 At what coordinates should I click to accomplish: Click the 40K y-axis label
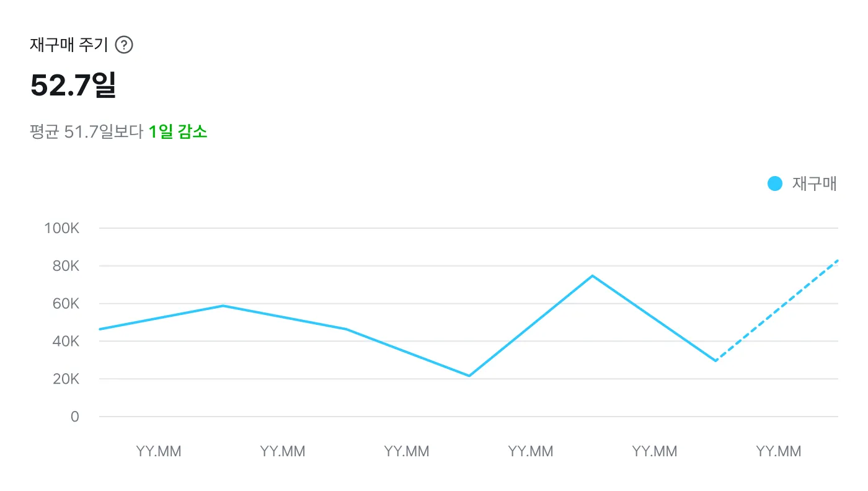64,341
